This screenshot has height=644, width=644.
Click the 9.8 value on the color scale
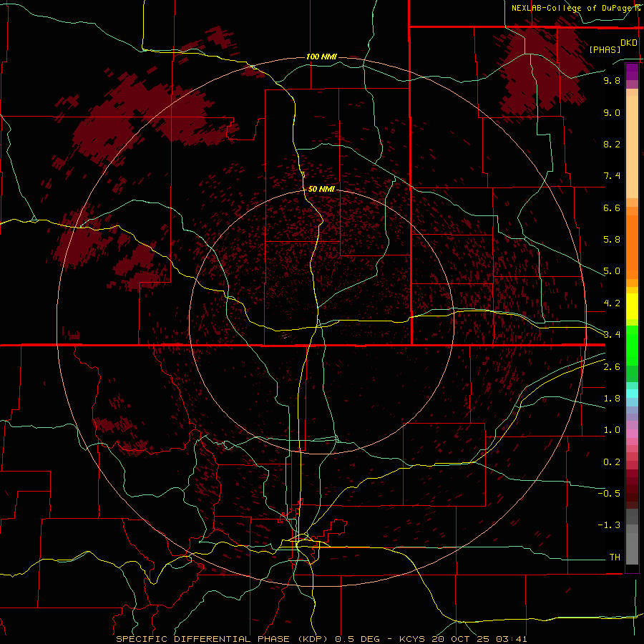[x=612, y=80]
